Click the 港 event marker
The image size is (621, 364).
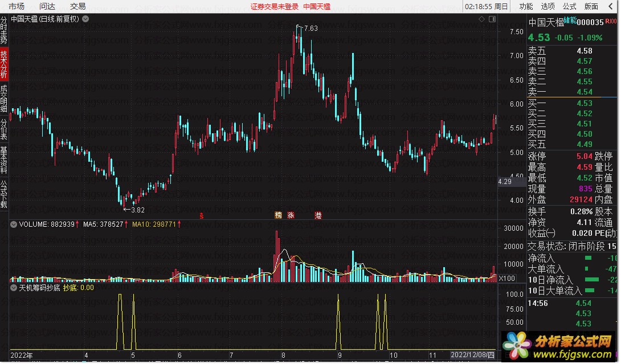click(318, 215)
